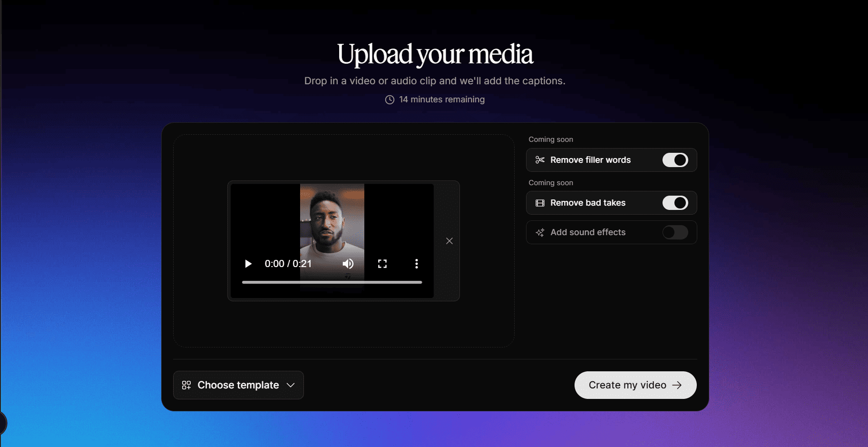Click the 14 minutes remaining text
The image size is (868, 447).
coord(442,99)
